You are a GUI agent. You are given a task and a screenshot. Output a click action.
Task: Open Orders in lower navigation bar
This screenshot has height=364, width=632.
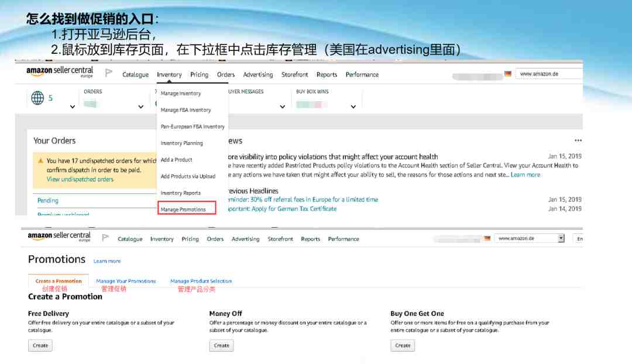coord(215,239)
